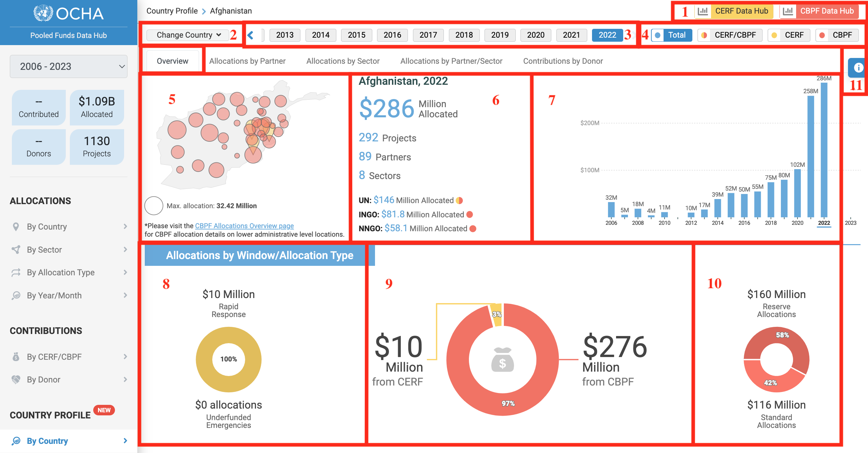Click the NNGO allocation red dot
Image resolution: width=868 pixels, height=453 pixels.
pos(473,229)
